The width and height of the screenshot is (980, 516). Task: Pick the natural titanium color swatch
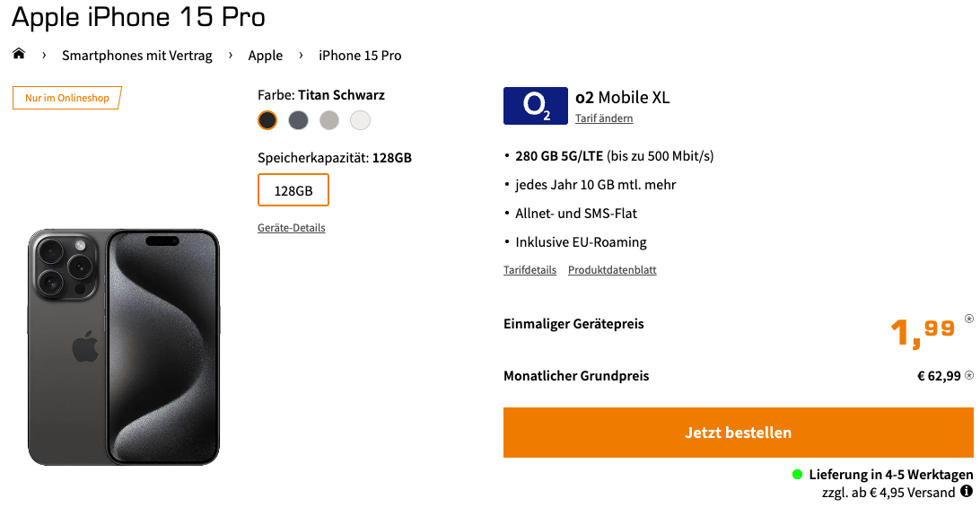click(x=329, y=120)
